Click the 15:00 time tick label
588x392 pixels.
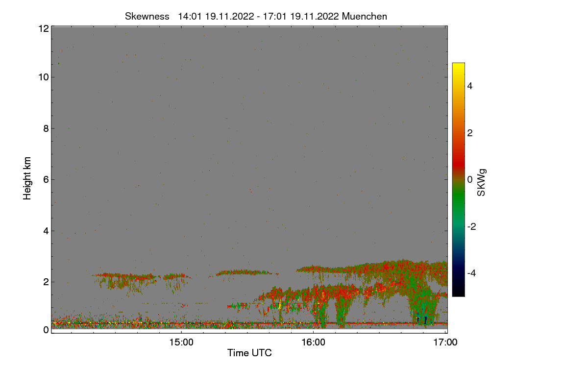(181, 343)
